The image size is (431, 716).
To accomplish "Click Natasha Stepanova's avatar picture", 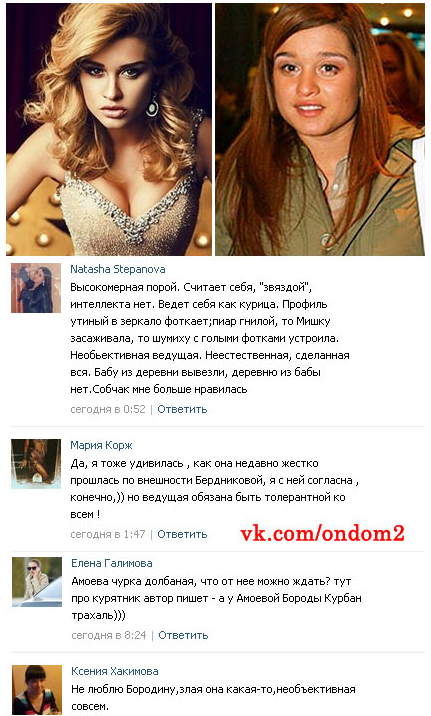I will [36, 288].
